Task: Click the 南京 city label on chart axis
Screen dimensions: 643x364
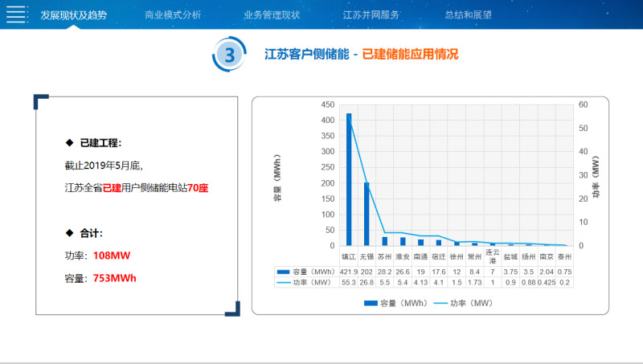Action: (547, 257)
